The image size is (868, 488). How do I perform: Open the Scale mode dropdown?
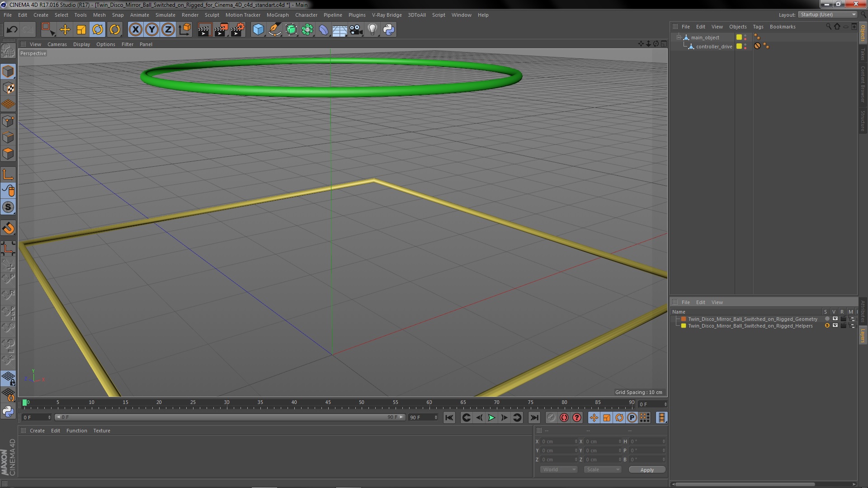click(602, 469)
